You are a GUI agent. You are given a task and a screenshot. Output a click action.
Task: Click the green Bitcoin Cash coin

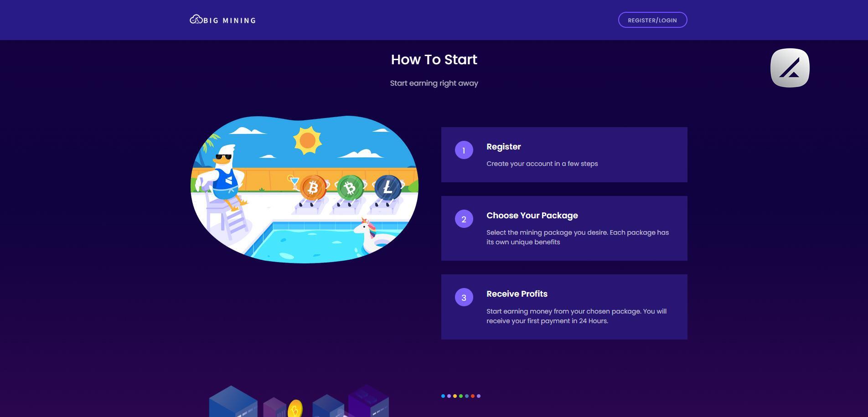click(350, 187)
